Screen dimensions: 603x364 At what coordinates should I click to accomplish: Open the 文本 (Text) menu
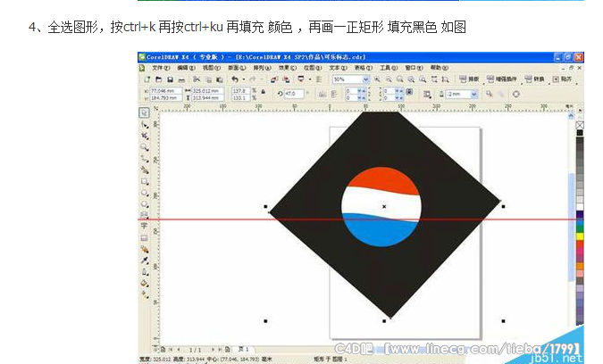(338, 68)
